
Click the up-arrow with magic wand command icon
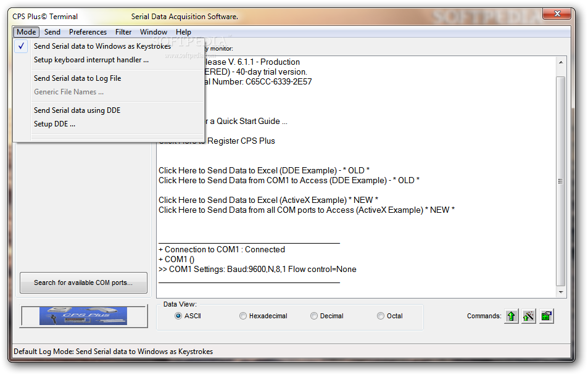pos(528,316)
